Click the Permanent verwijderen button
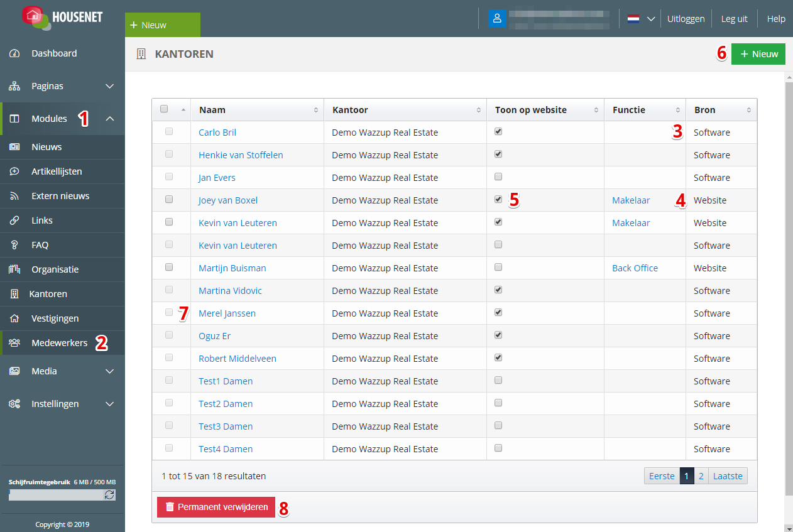Screen dimensions: 793x532 tap(216, 507)
